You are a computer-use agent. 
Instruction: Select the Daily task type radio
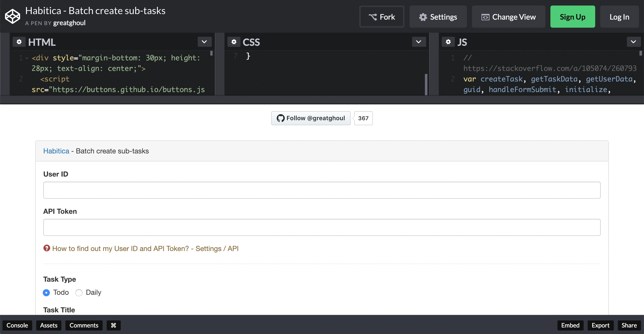pos(79,293)
